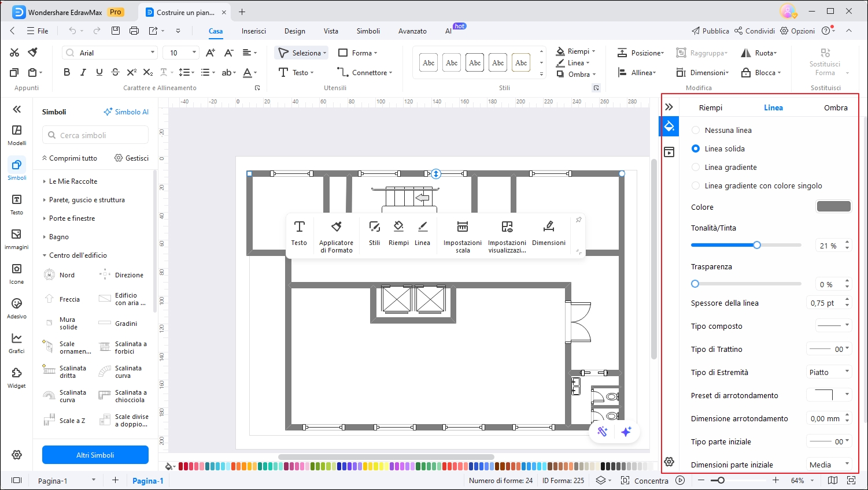This screenshot has height=490, width=868.
Task: Select the Nessuna linea radio option
Action: (x=696, y=130)
